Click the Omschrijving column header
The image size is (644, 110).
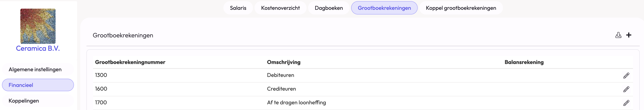283,62
